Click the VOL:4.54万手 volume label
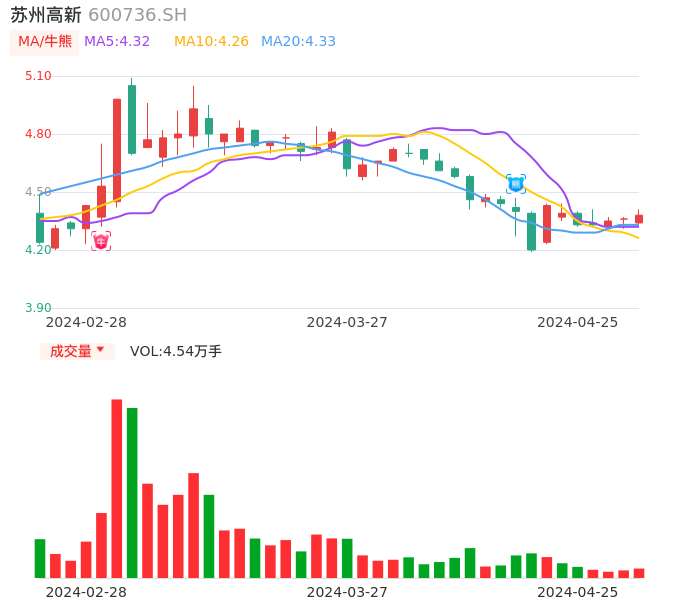 tap(176, 351)
